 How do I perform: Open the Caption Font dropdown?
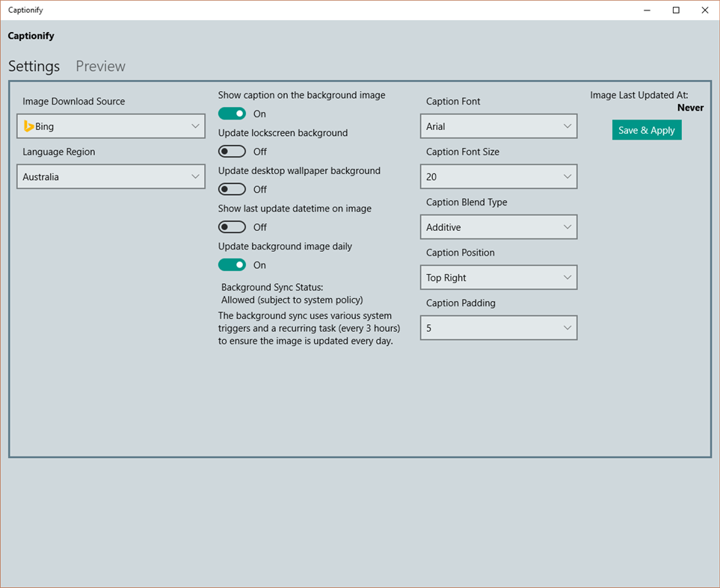[498, 126]
